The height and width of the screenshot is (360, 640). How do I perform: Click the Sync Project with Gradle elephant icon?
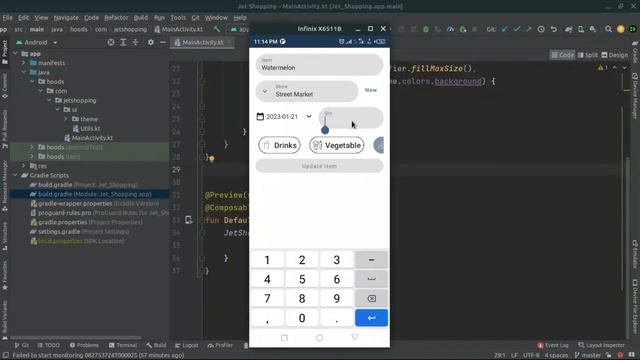(569, 29)
